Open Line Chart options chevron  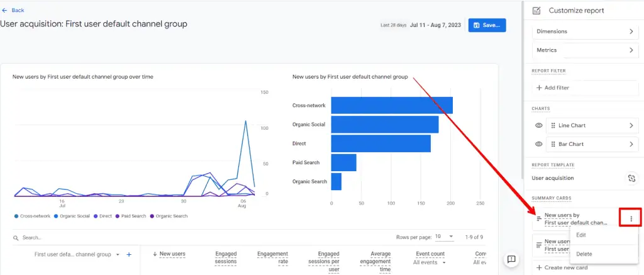pos(631,126)
